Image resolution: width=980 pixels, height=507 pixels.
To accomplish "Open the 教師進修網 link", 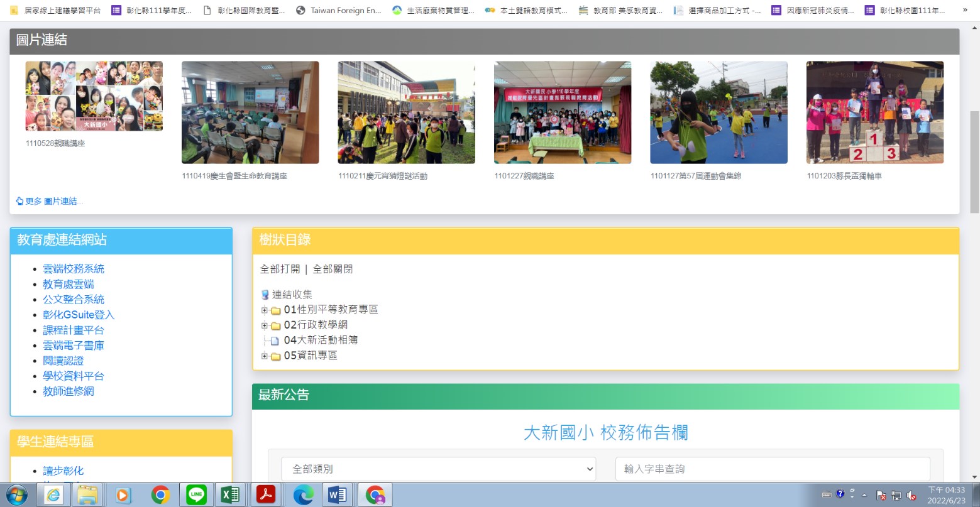I will coord(69,391).
